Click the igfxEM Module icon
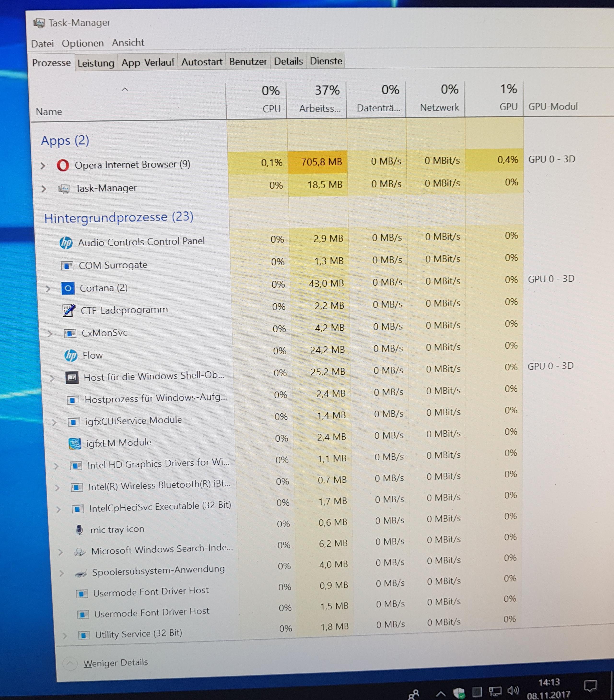 pos(75,444)
